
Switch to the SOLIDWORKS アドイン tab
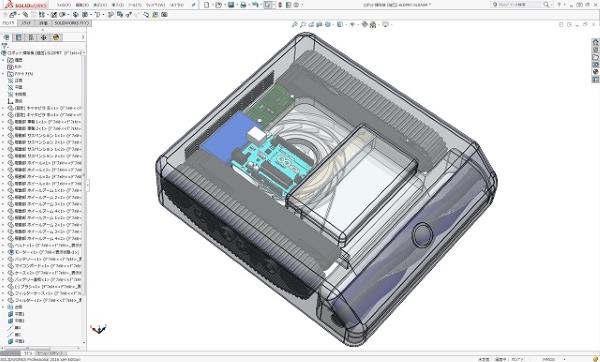click(x=72, y=23)
